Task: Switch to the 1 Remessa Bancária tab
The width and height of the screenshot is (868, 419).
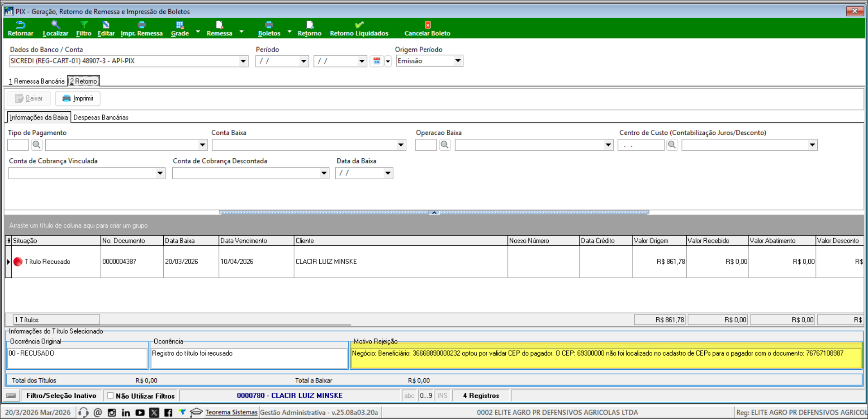Action: (x=37, y=81)
